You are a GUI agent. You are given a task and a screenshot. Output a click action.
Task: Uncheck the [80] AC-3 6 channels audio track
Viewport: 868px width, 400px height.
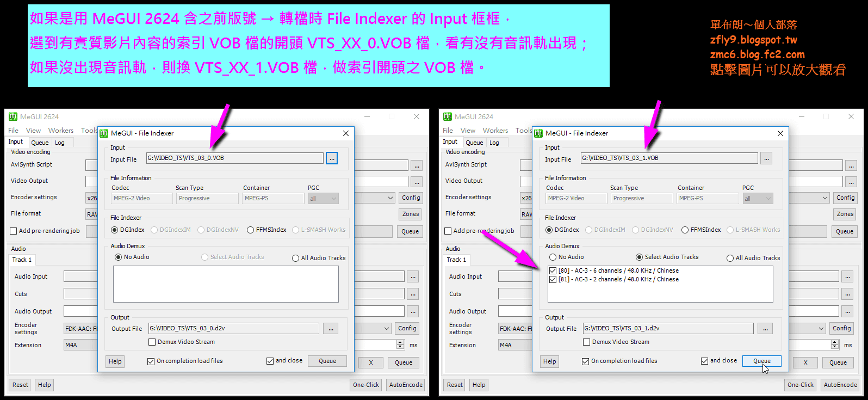tap(553, 271)
